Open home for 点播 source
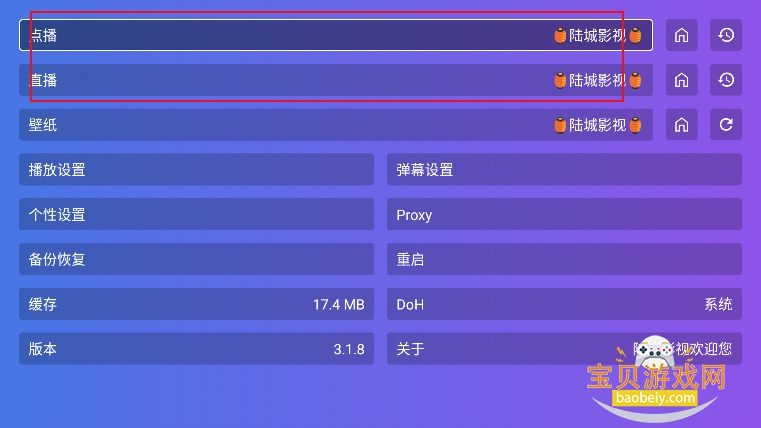This screenshot has height=428, width=761. pyautogui.click(x=681, y=35)
